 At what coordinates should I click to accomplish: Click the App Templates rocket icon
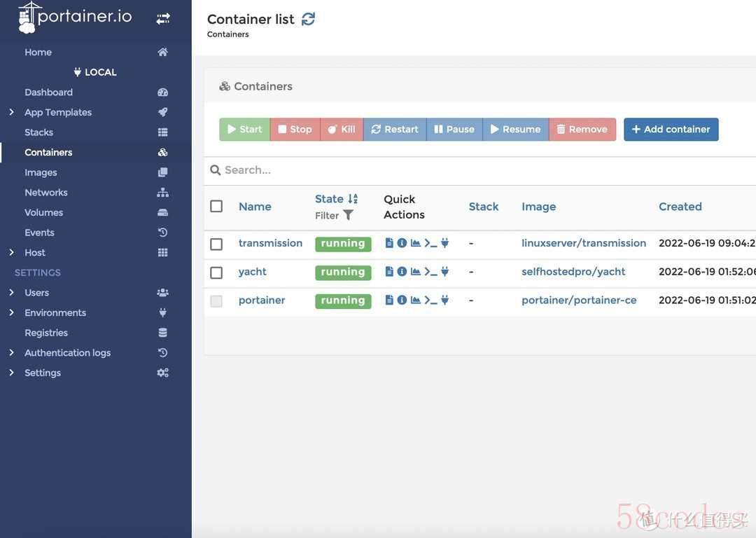click(x=163, y=112)
